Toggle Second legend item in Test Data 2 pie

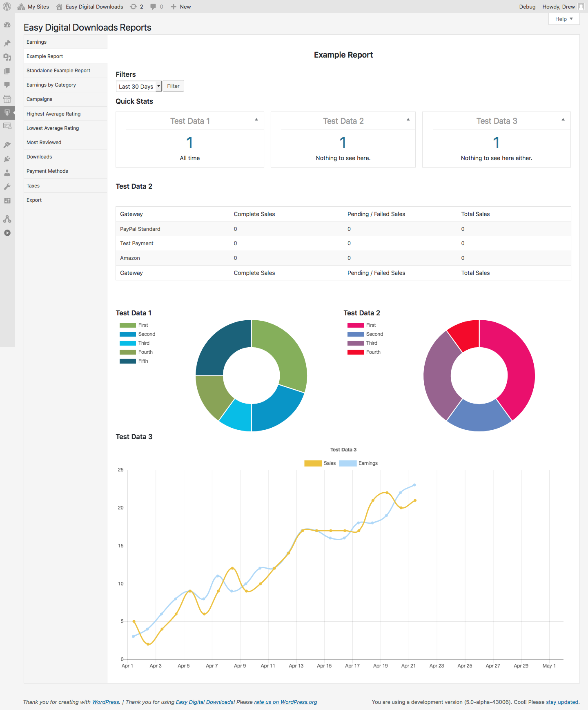365,334
